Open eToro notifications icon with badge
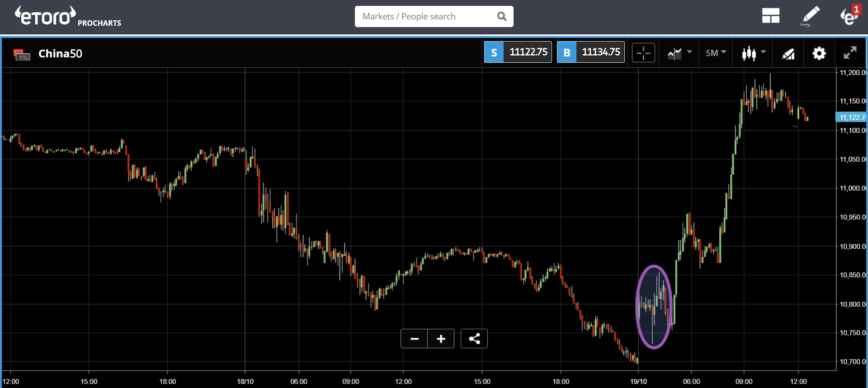Screen dimensions: 868x388 click(x=850, y=15)
